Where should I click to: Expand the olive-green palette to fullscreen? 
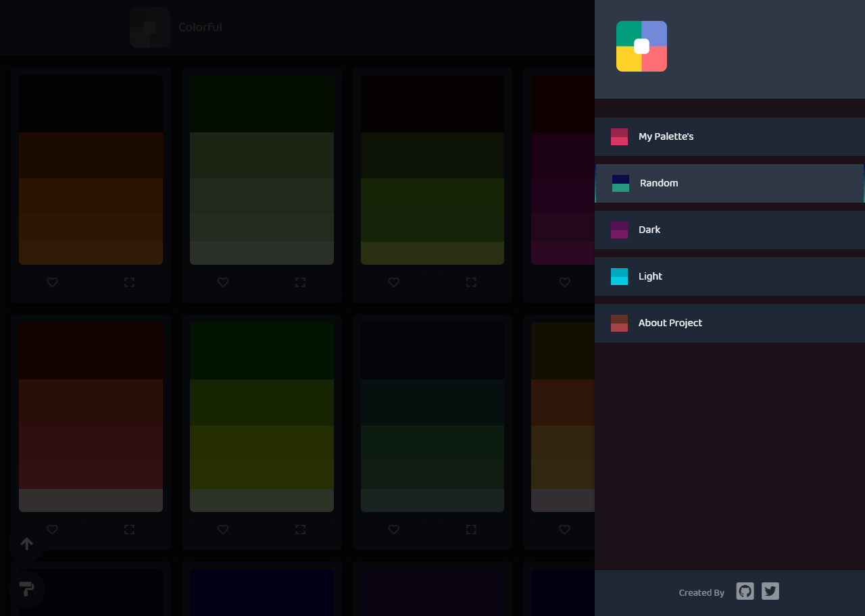click(471, 282)
